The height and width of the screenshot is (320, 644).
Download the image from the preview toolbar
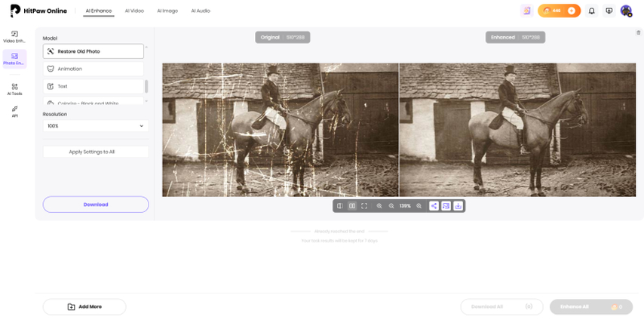458,205
